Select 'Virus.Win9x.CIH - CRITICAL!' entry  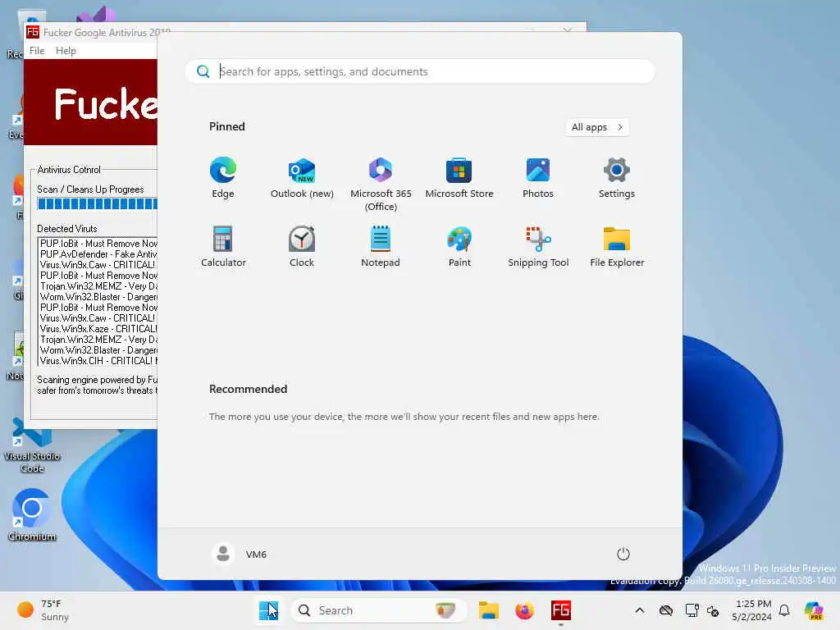click(x=98, y=361)
